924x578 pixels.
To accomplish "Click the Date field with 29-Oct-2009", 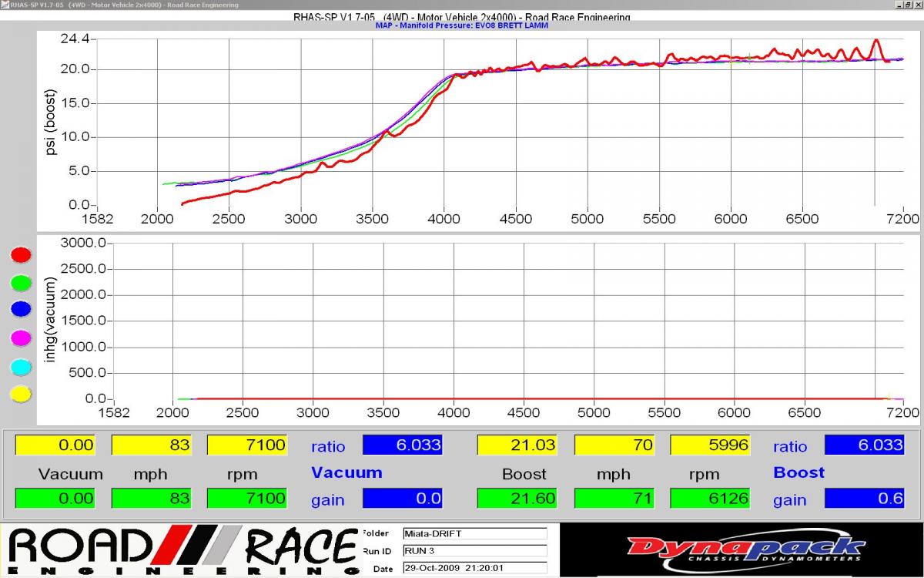I will tap(474, 568).
